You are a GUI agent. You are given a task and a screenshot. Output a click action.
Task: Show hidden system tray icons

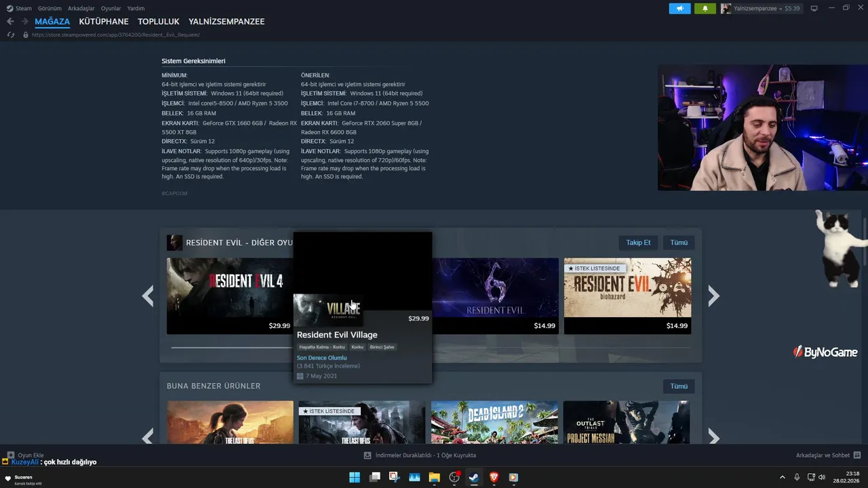click(x=782, y=477)
